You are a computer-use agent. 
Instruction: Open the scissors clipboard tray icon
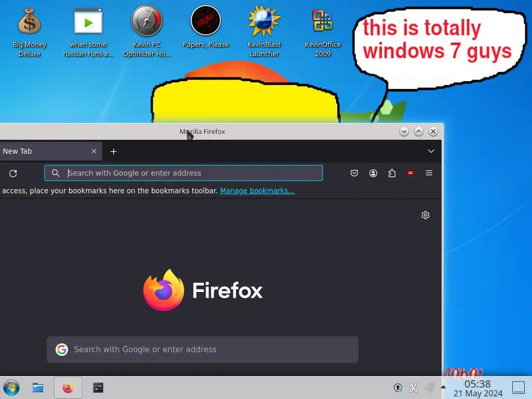point(413,387)
